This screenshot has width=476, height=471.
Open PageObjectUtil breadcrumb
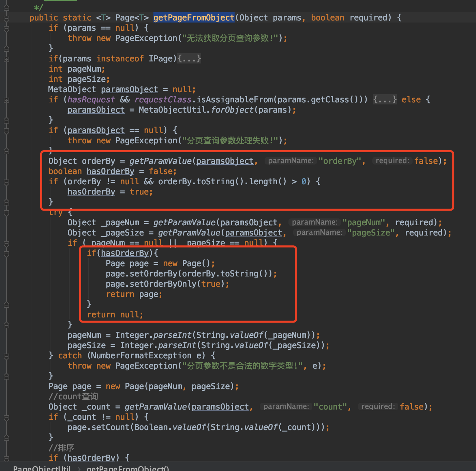click(42, 468)
